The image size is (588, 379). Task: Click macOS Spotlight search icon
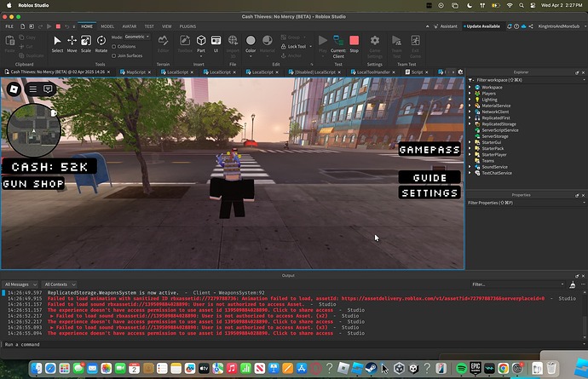point(522,6)
